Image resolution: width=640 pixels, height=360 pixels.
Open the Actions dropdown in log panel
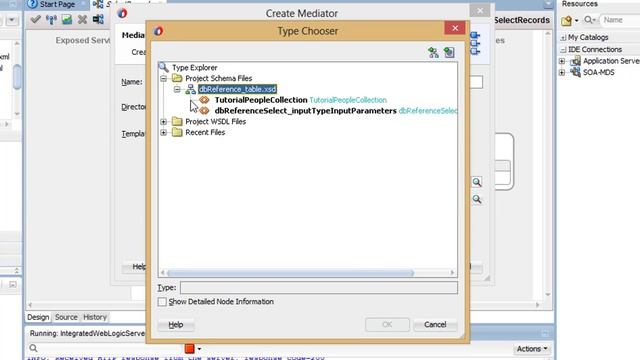tap(531, 349)
